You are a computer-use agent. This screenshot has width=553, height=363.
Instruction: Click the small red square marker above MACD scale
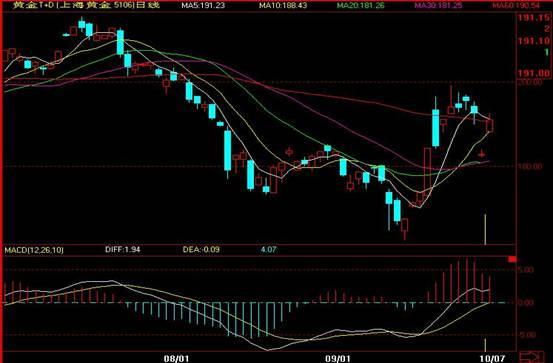[x=512, y=259]
